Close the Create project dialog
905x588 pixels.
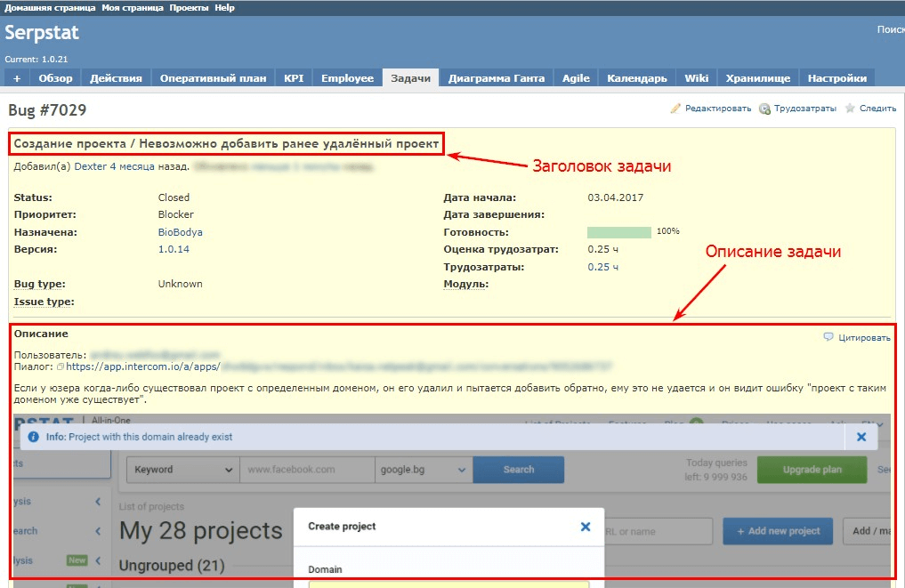pyautogui.click(x=586, y=527)
